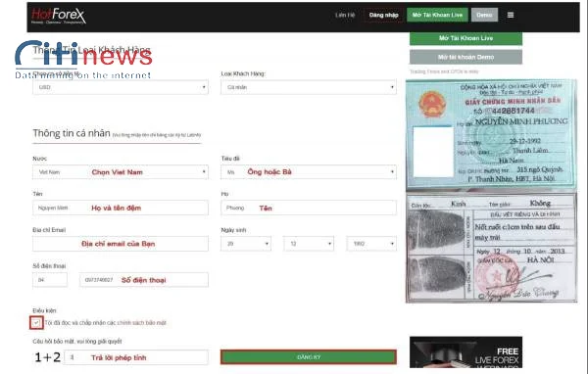Select country from the Nước dropdown
This screenshot has width=588, height=374.
point(121,172)
